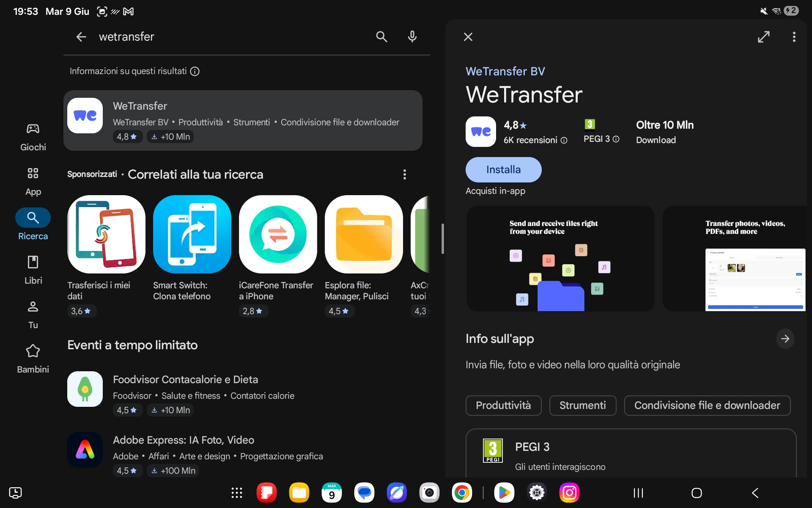812x508 pixels.
Task: Open Foodvisor Contacalorie e Dieta
Action: [243, 394]
